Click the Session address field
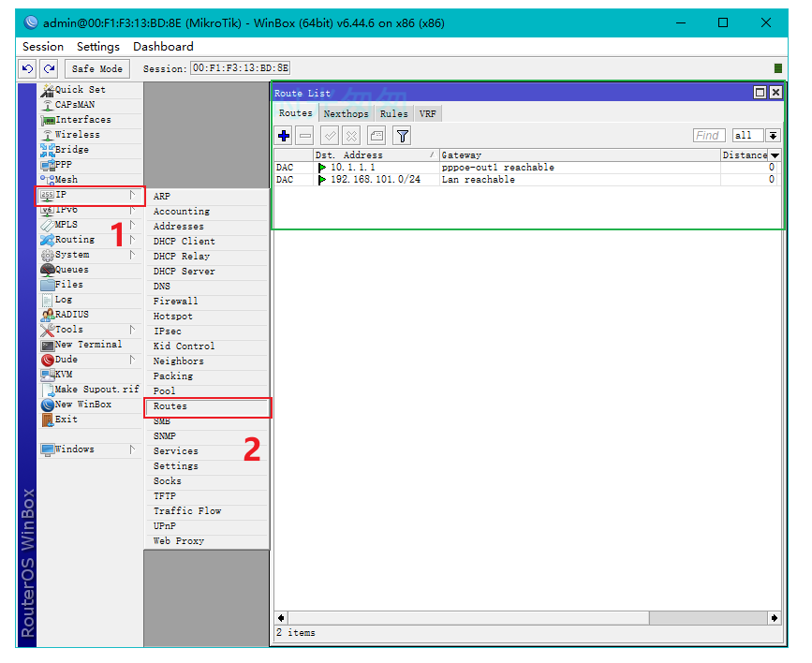 click(241, 67)
